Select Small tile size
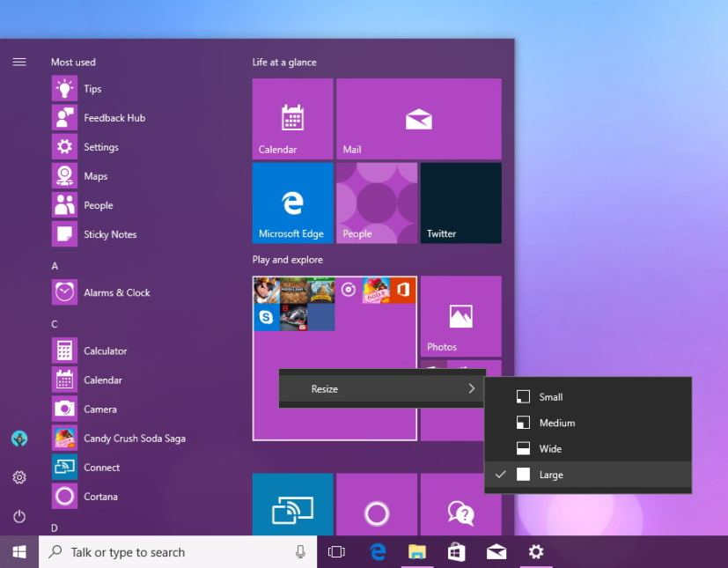This screenshot has height=568, width=728. click(588, 396)
